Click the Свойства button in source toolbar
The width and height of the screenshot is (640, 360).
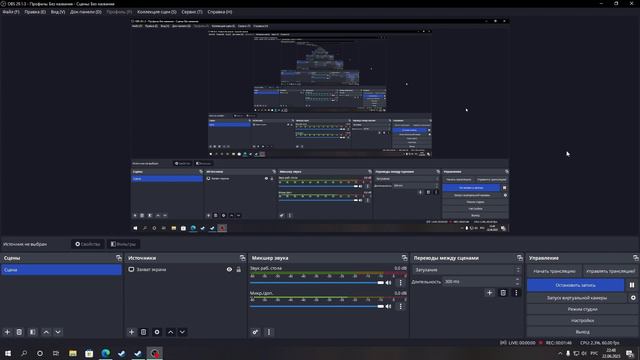pyautogui.click(x=87, y=244)
